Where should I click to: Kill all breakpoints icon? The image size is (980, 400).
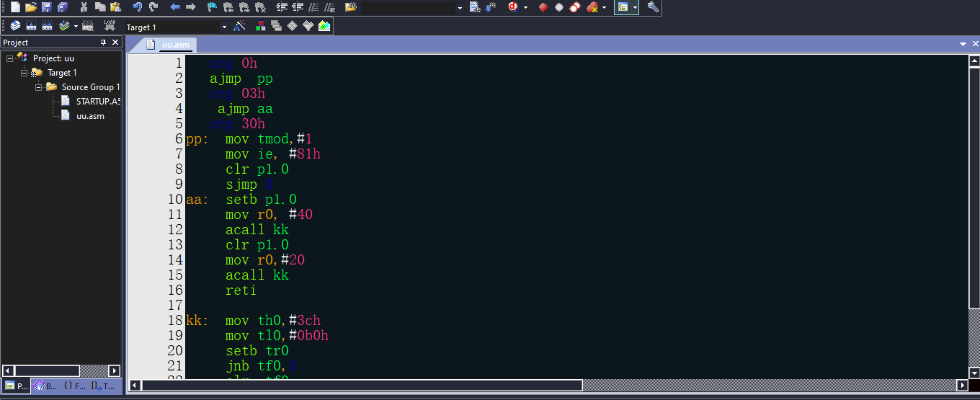coord(592,7)
